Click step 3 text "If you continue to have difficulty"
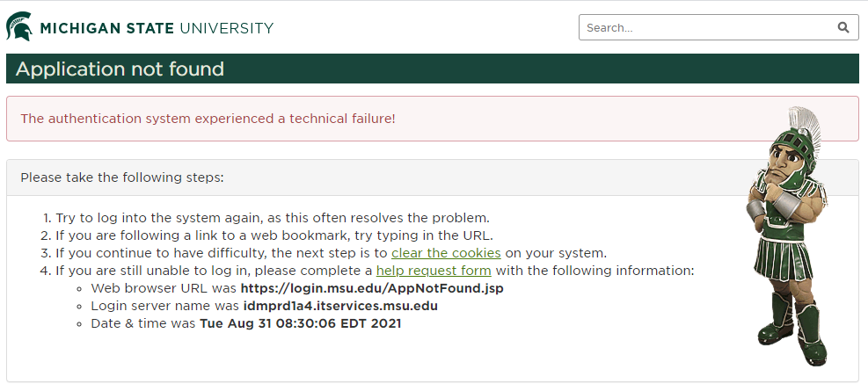 (x=176, y=253)
